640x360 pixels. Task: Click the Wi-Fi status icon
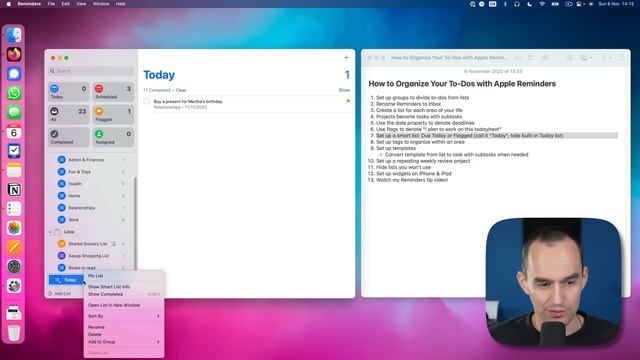(542, 4)
